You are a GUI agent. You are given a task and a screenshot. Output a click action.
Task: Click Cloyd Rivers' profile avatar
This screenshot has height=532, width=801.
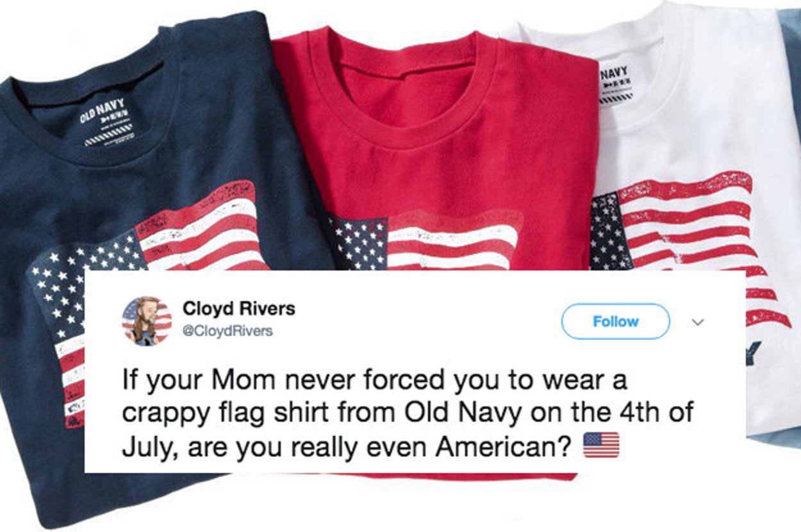point(147,320)
